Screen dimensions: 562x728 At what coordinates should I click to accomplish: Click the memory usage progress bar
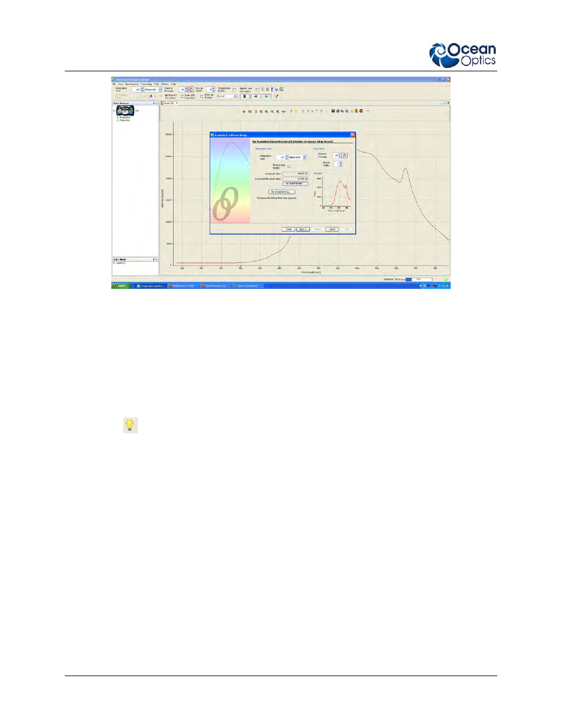click(419, 279)
